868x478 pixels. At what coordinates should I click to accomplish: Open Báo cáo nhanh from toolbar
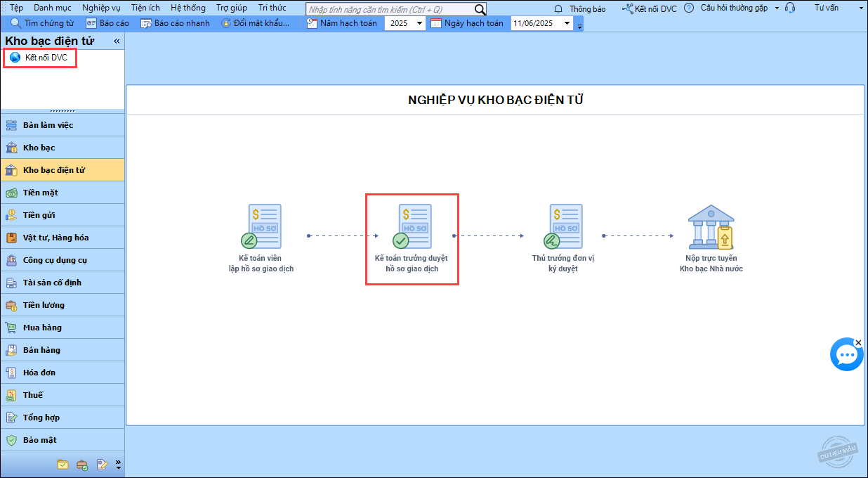175,23
